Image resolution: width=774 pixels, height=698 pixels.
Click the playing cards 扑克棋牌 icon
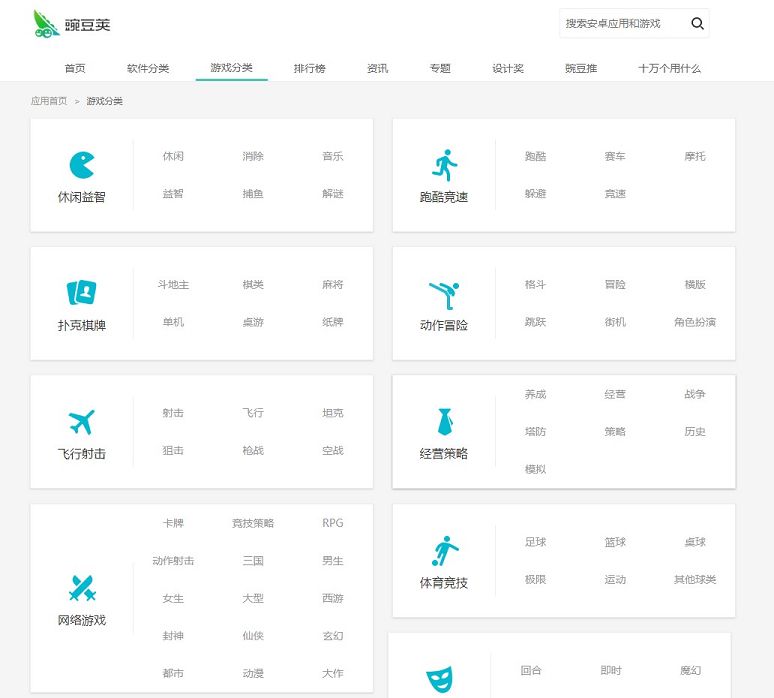[81, 293]
